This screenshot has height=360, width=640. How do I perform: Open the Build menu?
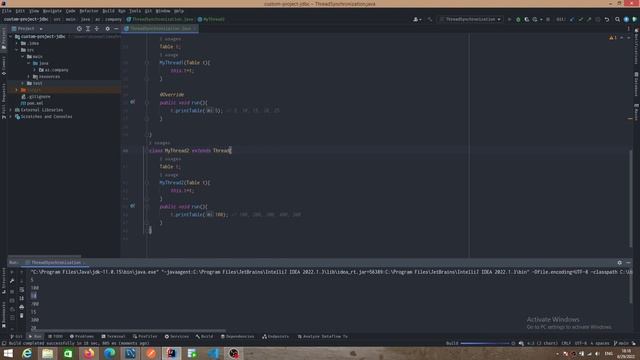tap(108, 11)
